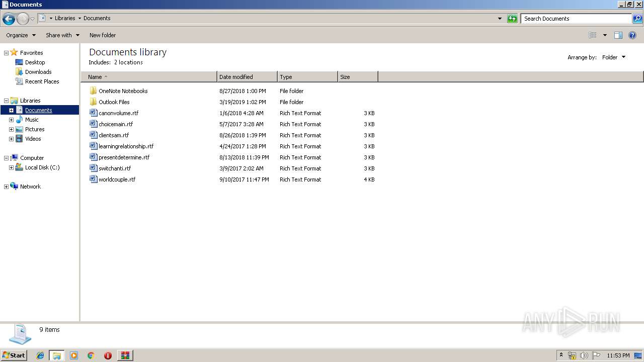Select Network in the navigation pane
The width and height of the screenshot is (644, 362).
(x=30, y=187)
